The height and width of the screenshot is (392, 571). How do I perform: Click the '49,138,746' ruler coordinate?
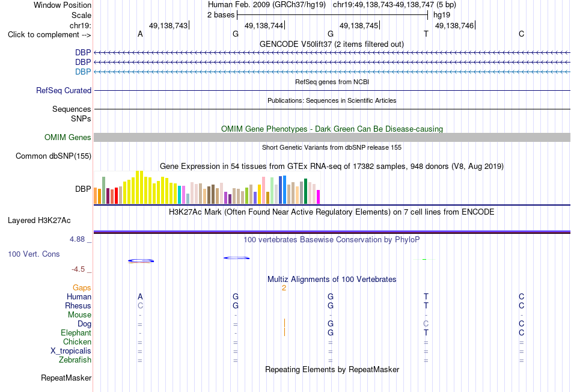[454, 25]
